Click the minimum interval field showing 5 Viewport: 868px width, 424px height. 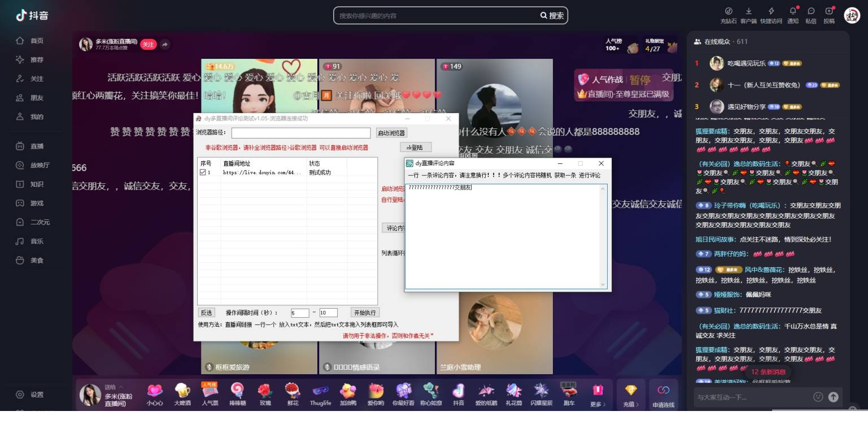click(300, 313)
